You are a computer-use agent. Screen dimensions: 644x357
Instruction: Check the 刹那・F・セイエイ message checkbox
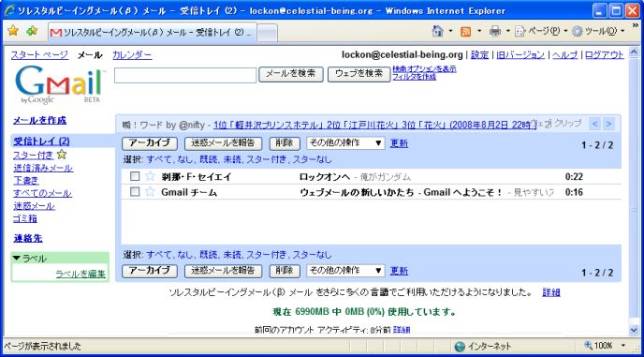tap(135, 177)
